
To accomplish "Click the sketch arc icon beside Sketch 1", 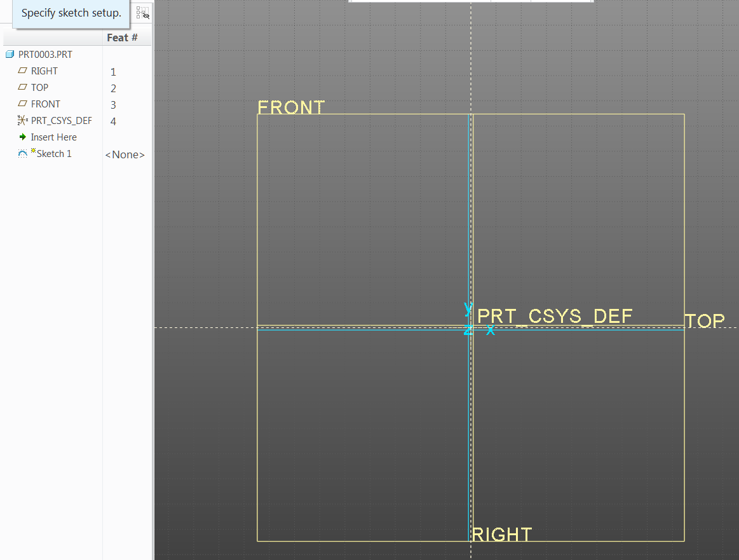I will click(23, 154).
